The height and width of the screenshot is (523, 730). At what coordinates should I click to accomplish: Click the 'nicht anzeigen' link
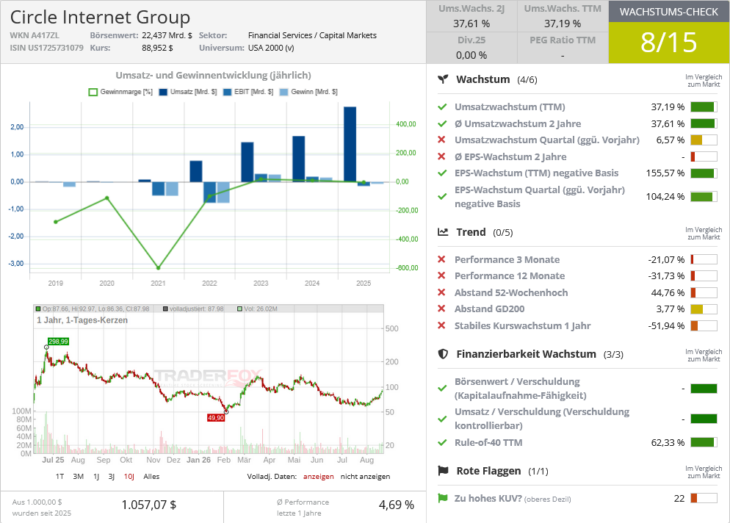pos(365,476)
